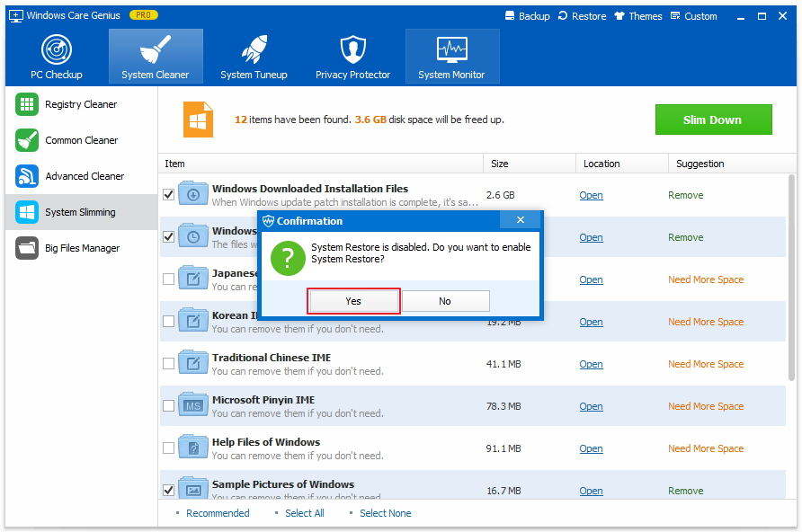The width and height of the screenshot is (802, 532).
Task: Open location of Sample Pictures of Windows
Action: pos(591,491)
